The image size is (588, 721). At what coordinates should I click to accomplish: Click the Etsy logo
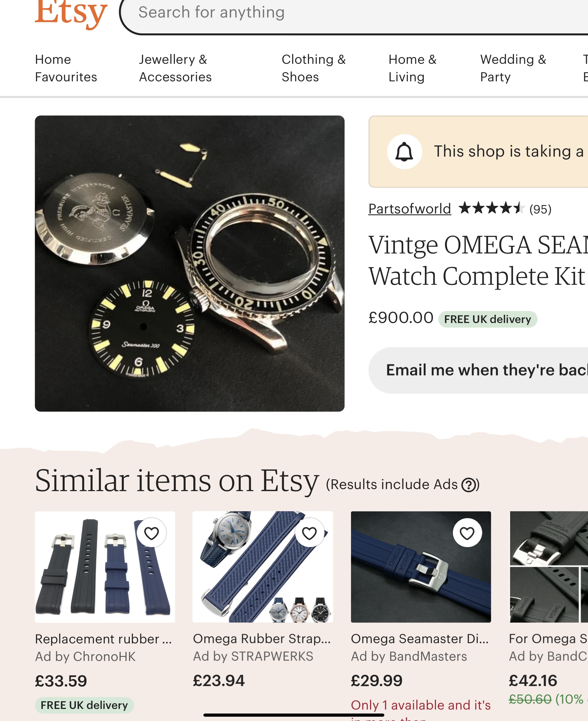click(71, 14)
